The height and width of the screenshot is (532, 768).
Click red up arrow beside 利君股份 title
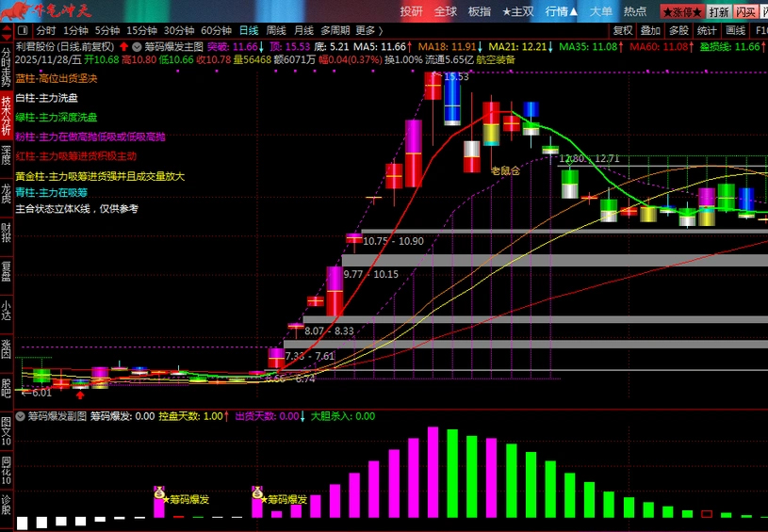[123, 47]
